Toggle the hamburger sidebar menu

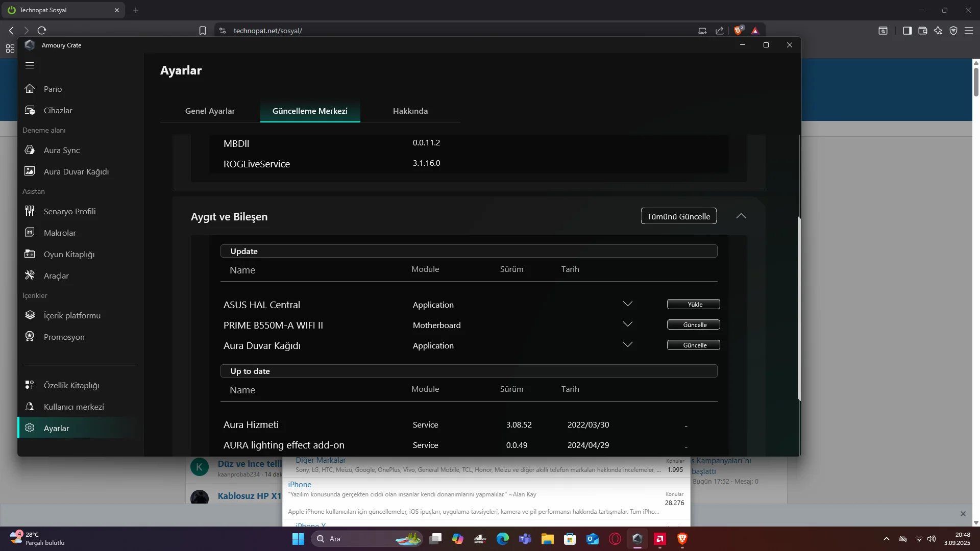coord(30,65)
